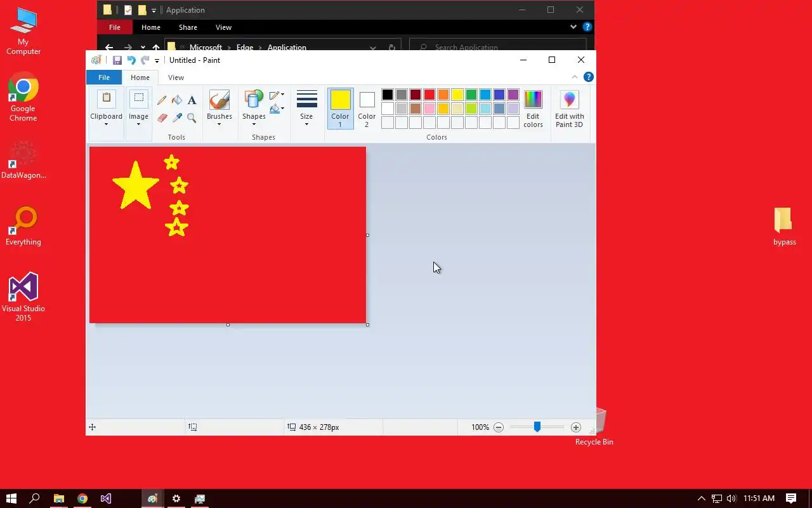This screenshot has width=812, height=508.
Task: Collapse the Paint ribbon with chevron
Action: pos(575,77)
